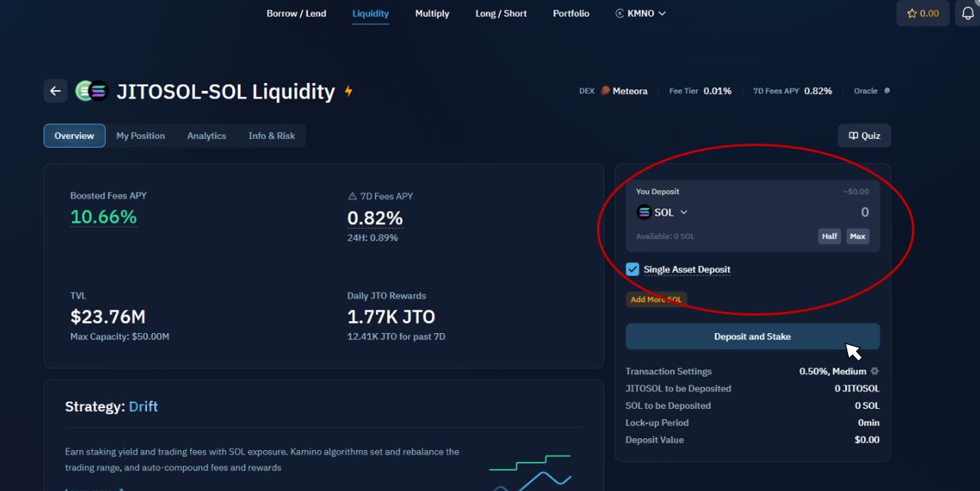The height and width of the screenshot is (491, 980).
Task: Click the 0.50%, Medium transaction settings value
Action: pyautogui.click(x=833, y=371)
